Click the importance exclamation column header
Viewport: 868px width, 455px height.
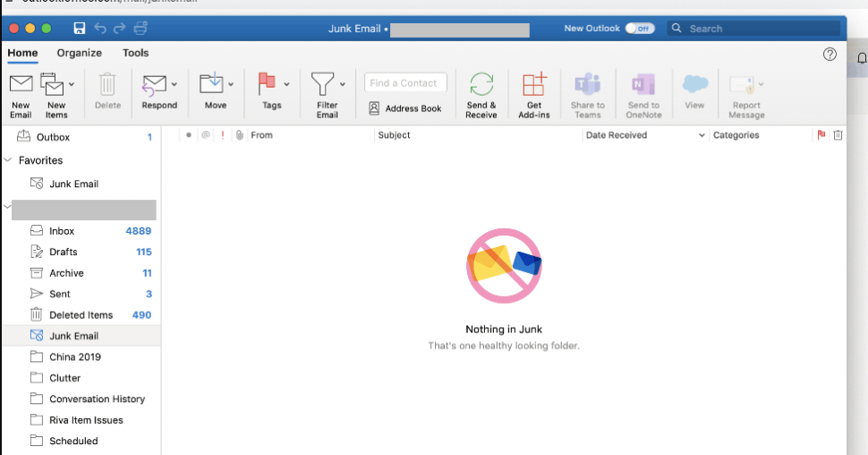coord(223,134)
